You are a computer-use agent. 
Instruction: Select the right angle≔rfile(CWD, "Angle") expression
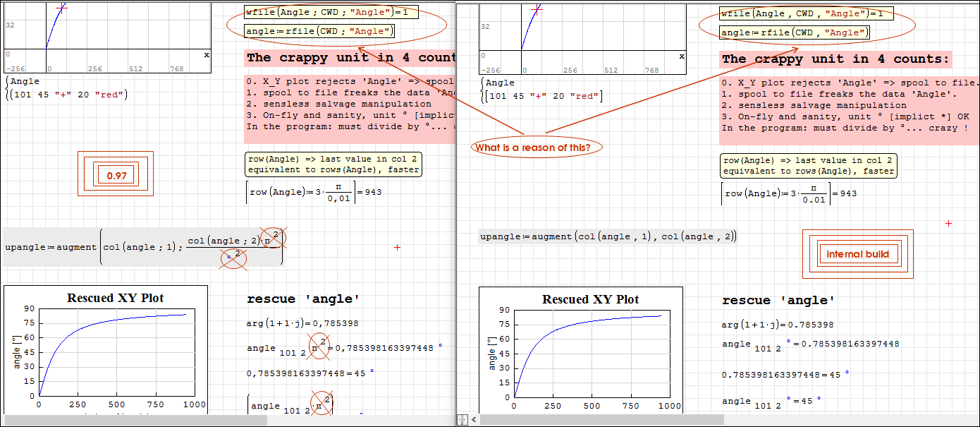(x=795, y=32)
